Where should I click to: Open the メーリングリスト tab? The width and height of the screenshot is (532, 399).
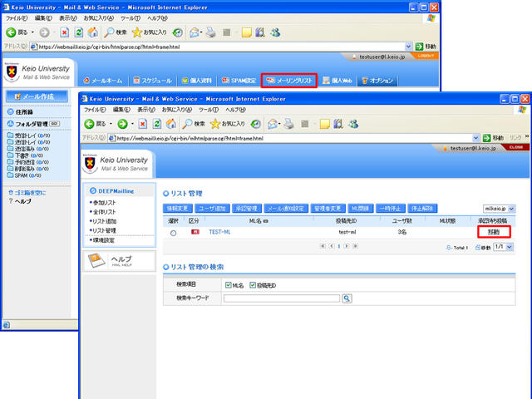pyautogui.click(x=288, y=80)
